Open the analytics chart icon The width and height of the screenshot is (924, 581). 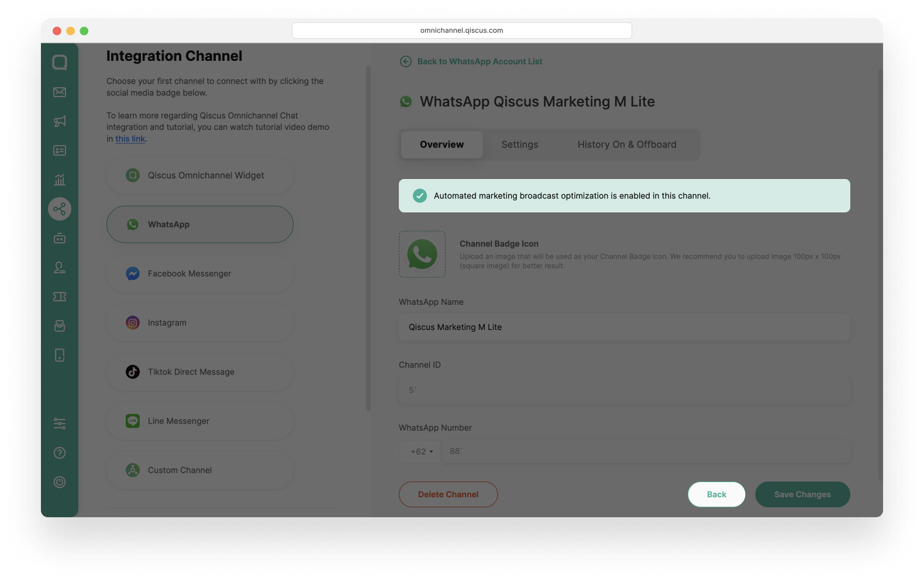click(x=60, y=180)
